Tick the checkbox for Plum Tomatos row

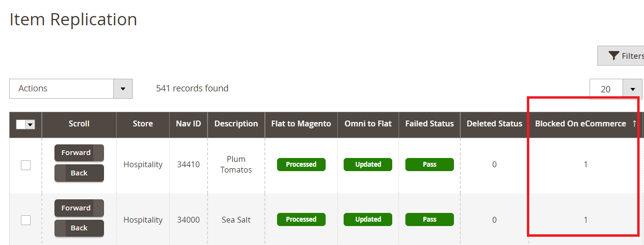click(26, 165)
